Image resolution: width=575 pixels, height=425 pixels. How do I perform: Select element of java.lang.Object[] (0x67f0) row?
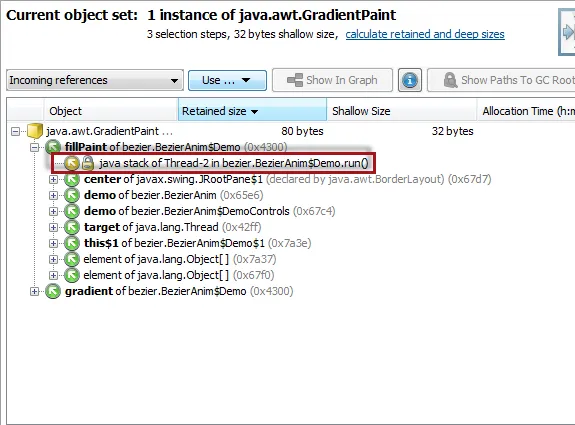179,275
